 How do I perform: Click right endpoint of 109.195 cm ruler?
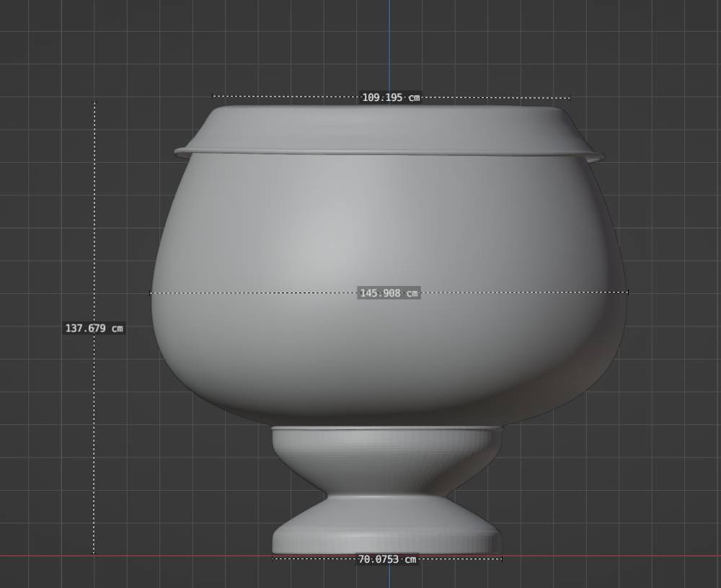(570, 98)
